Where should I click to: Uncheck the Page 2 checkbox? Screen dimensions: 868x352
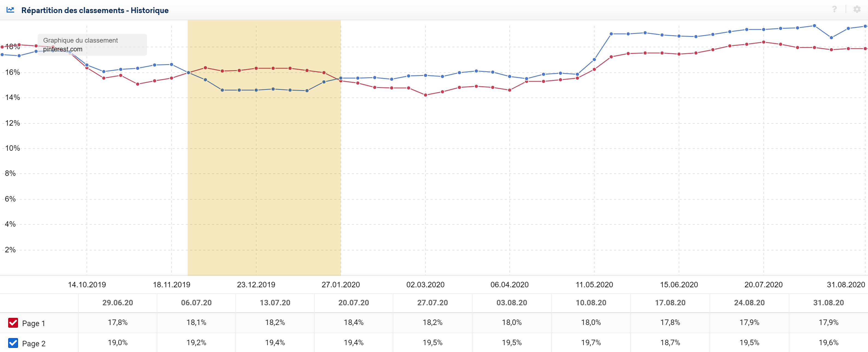(13, 343)
